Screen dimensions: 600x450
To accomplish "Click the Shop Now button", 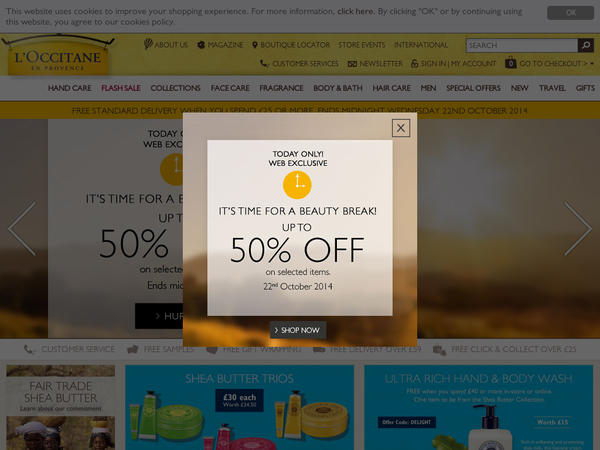I will pos(298,330).
